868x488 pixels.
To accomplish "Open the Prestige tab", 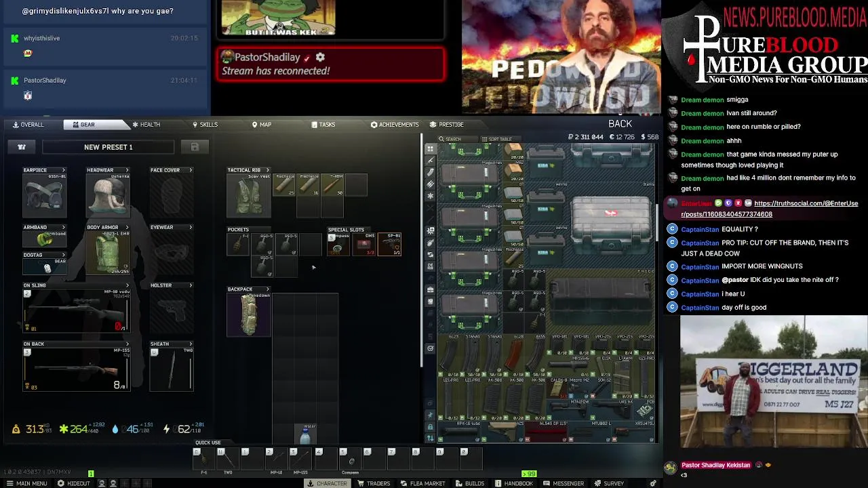I will click(x=447, y=125).
